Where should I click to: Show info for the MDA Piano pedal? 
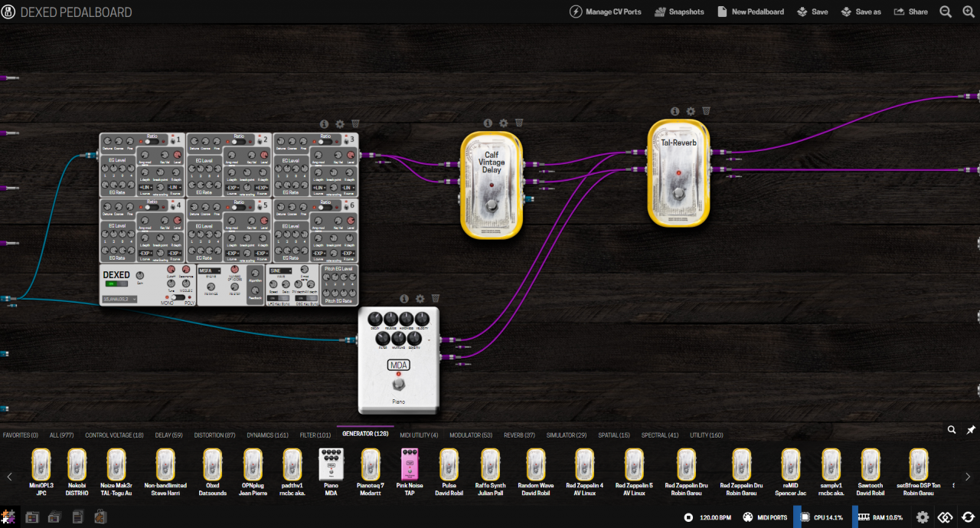[404, 299]
